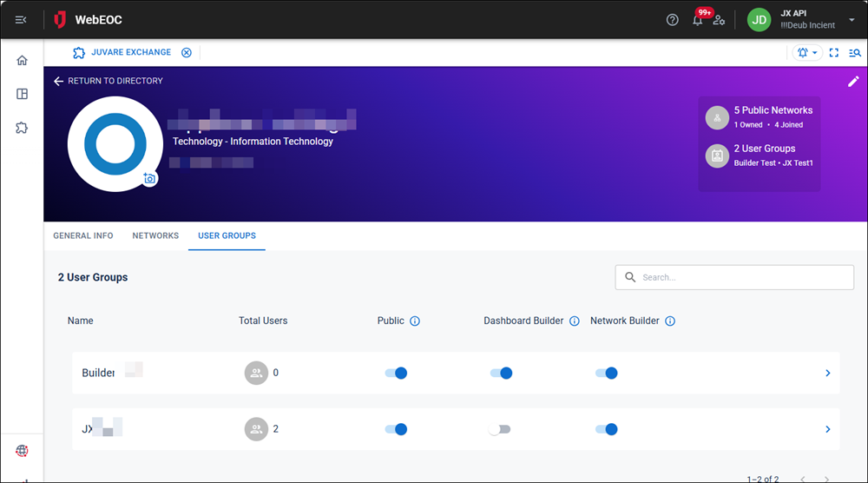This screenshot has height=483, width=868.
Task: Toggle Network Builder for the JX group
Action: tap(607, 429)
